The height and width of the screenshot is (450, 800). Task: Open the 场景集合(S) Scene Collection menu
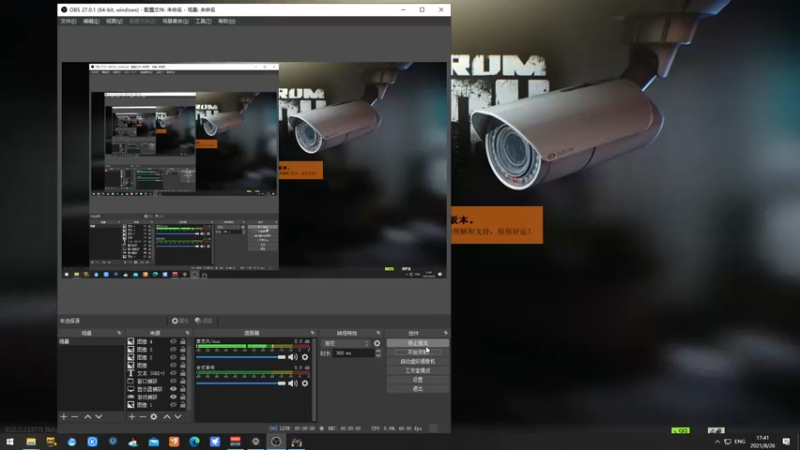176,21
